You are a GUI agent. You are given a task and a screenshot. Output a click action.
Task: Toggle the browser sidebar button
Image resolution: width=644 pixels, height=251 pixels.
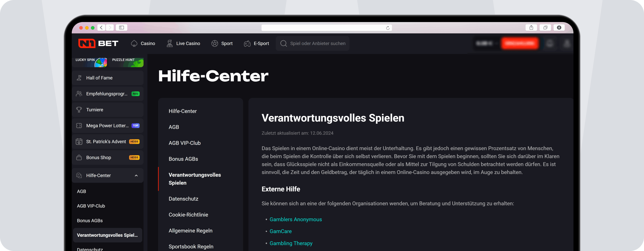coord(122,28)
